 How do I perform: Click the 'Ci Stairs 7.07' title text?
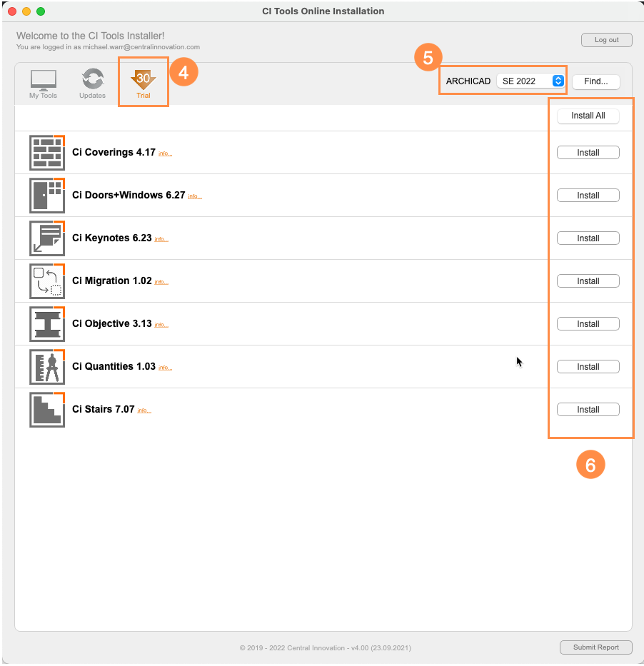tap(104, 410)
